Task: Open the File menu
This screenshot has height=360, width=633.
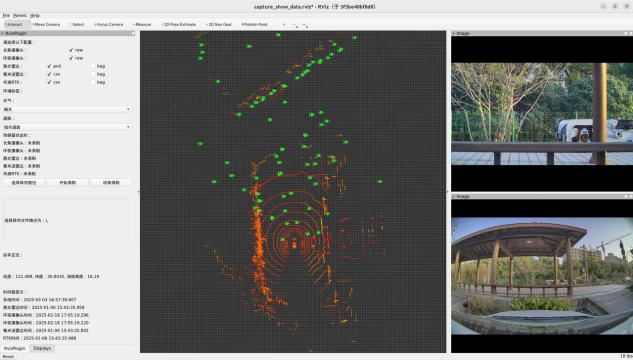Action: tap(6, 15)
